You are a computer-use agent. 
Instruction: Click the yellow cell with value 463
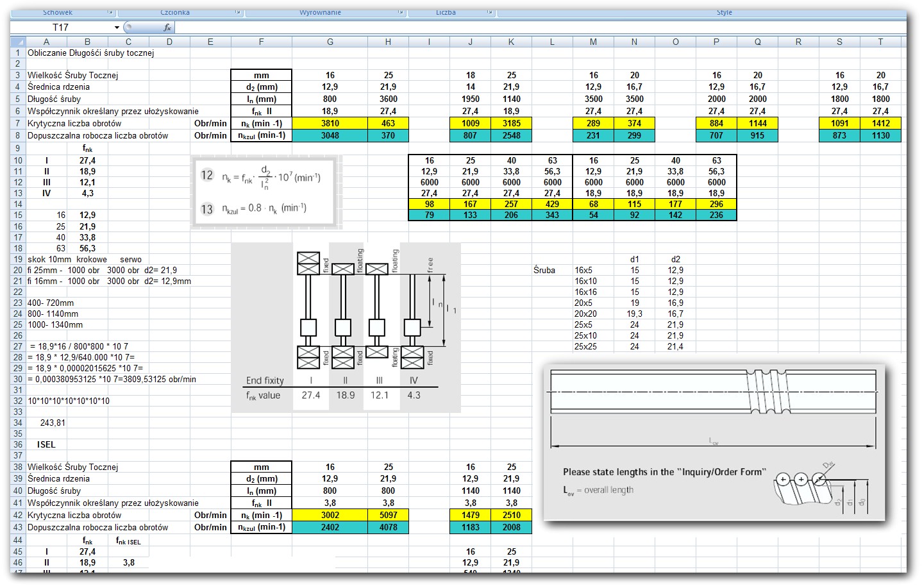[x=388, y=123]
